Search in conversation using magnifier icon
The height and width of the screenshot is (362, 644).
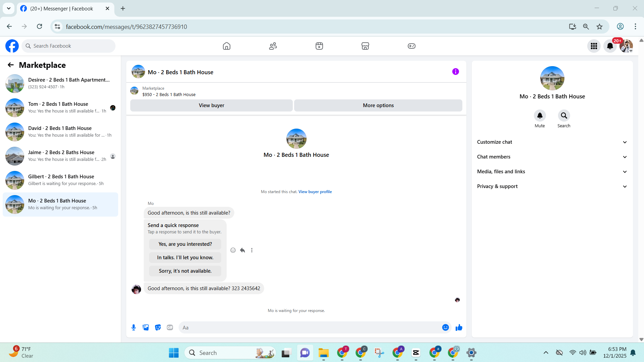564,116
